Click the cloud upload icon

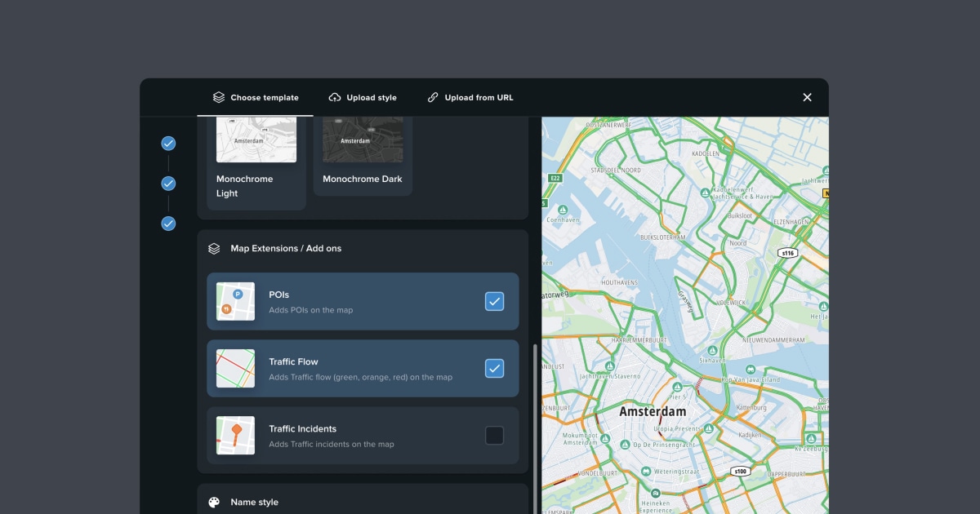pos(335,97)
